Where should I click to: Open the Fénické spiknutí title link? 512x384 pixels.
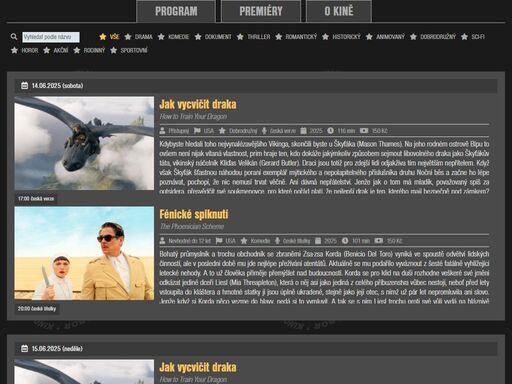coord(194,214)
